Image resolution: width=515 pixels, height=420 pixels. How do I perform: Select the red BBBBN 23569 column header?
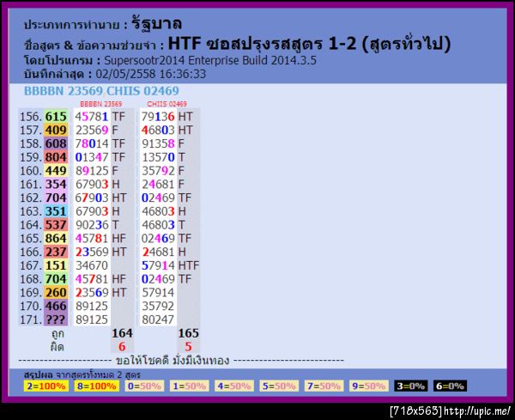pos(100,104)
